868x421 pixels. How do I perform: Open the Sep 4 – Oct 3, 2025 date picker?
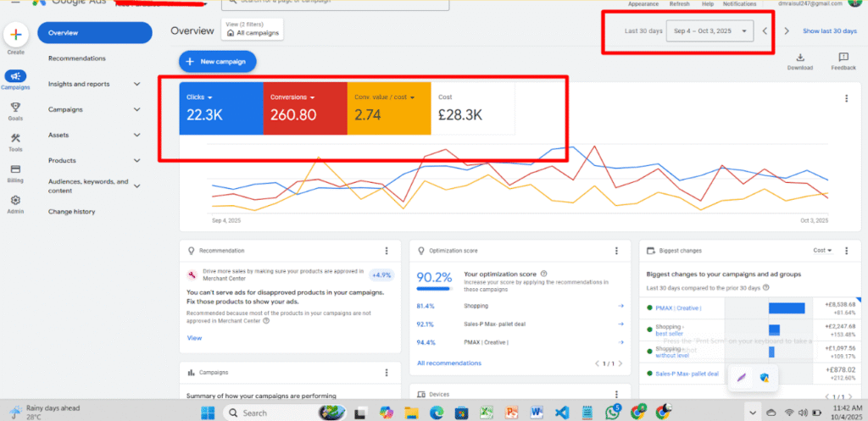point(709,31)
